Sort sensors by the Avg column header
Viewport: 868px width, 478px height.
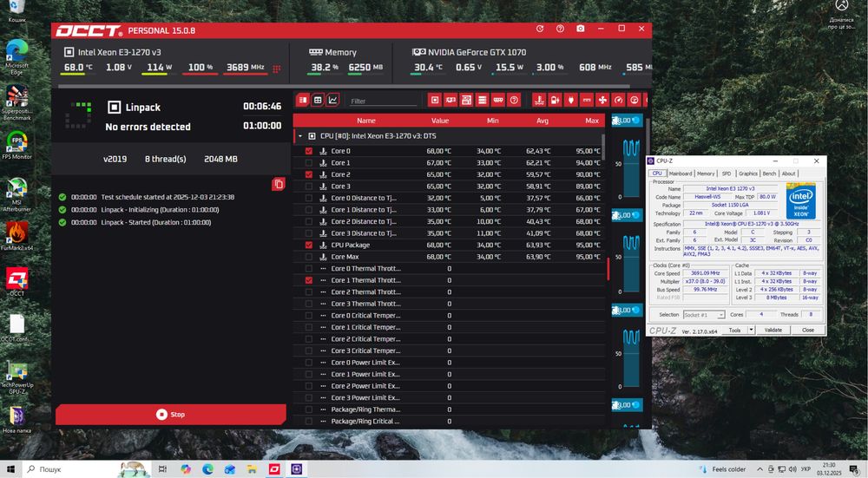pyautogui.click(x=542, y=121)
